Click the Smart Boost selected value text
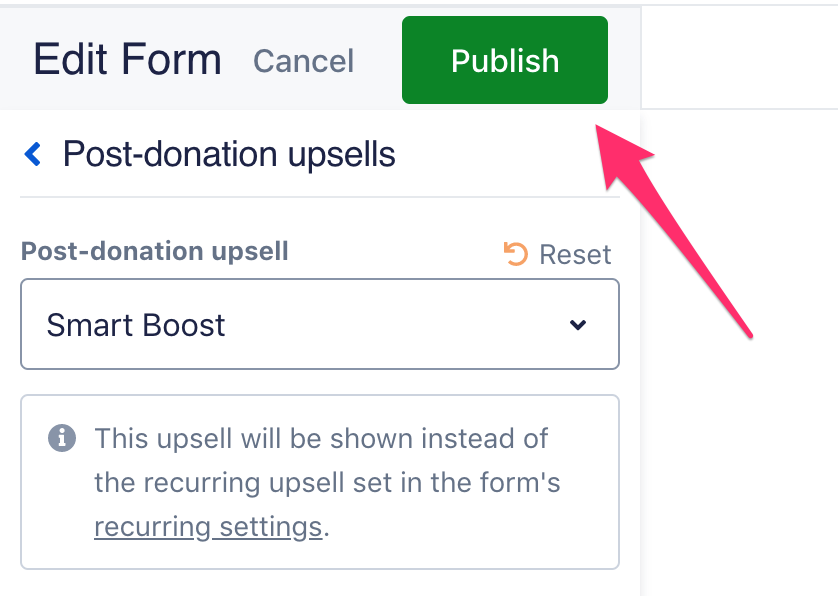This screenshot has width=838, height=596. 136,325
